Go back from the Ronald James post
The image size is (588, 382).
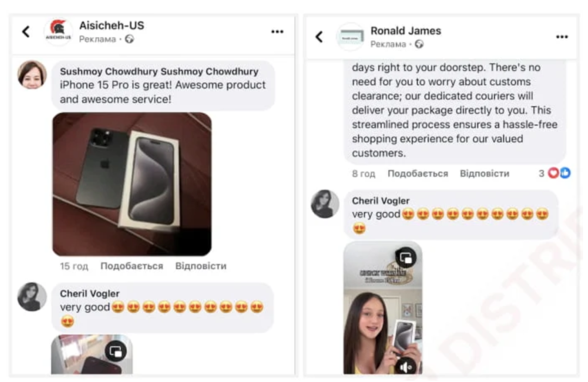tap(319, 37)
